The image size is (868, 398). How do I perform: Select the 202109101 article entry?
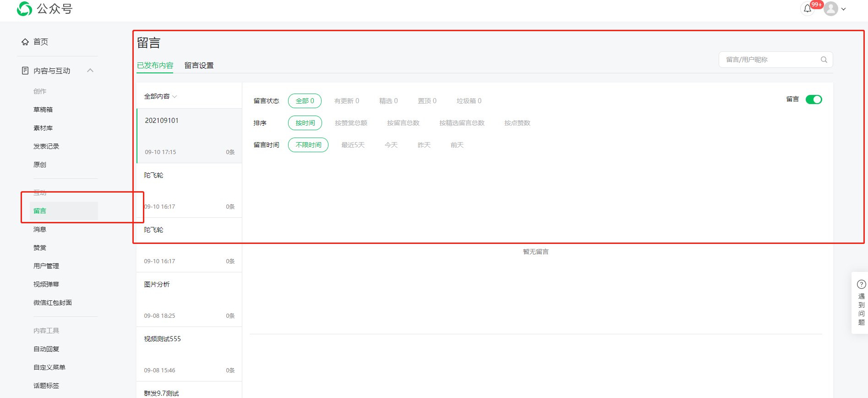coord(189,136)
